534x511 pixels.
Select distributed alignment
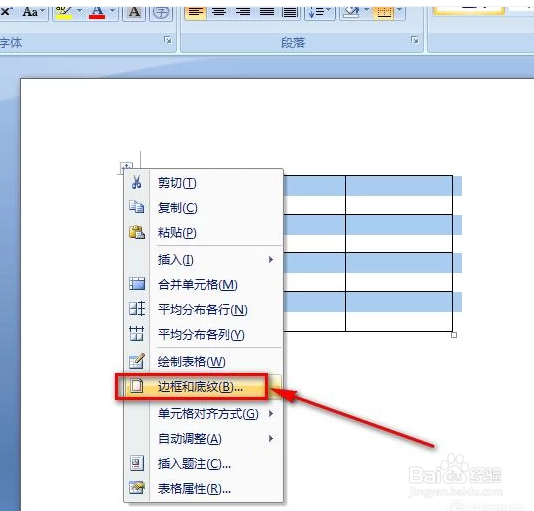click(290, 13)
